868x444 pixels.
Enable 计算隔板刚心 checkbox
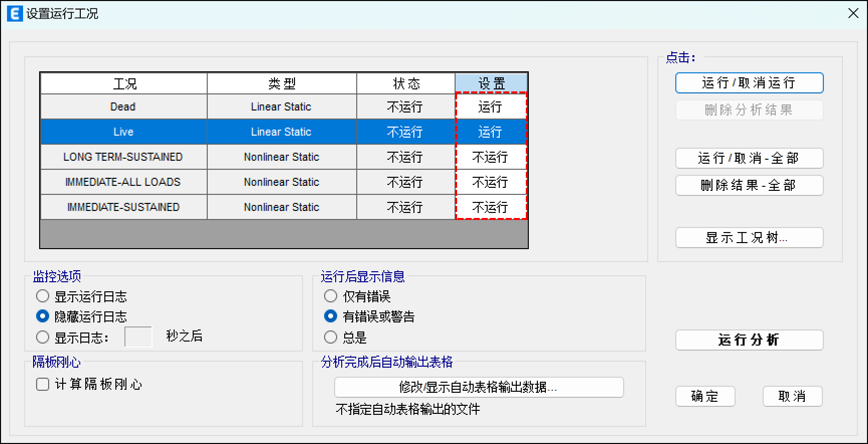pos(43,384)
